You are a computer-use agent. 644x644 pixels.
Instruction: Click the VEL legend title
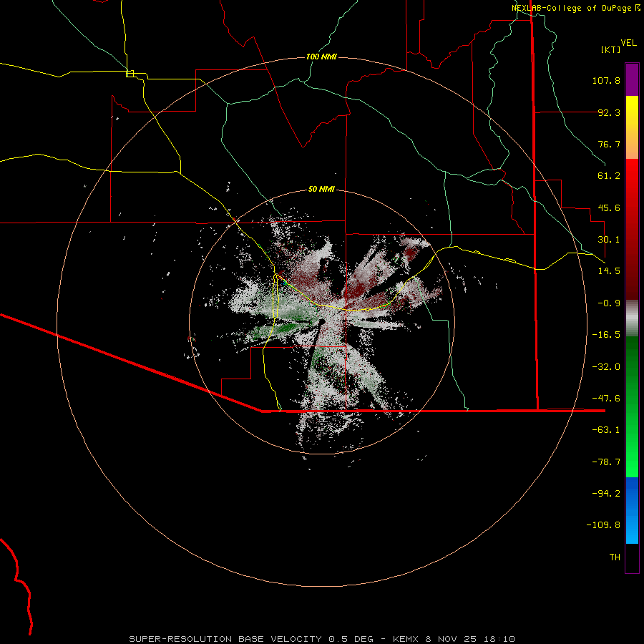click(x=628, y=43)
